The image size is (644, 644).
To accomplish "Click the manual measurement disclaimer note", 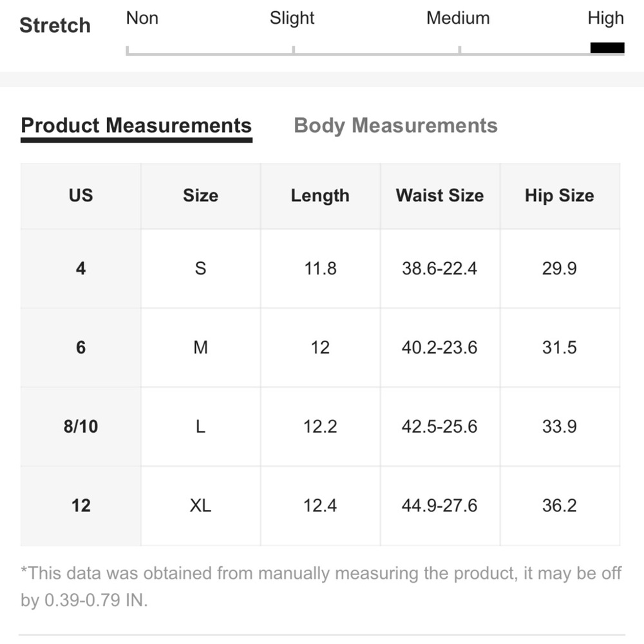I will pyautogui.click(x=321, y=587).
